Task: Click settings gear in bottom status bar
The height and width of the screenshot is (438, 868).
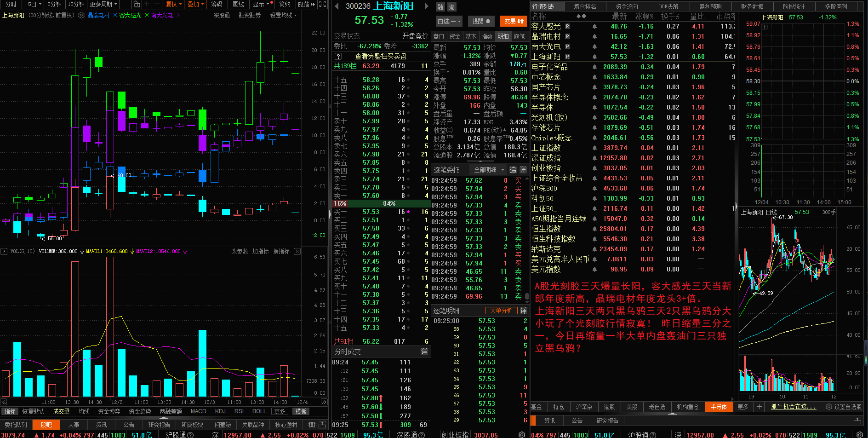Action: tap(522, 434)
